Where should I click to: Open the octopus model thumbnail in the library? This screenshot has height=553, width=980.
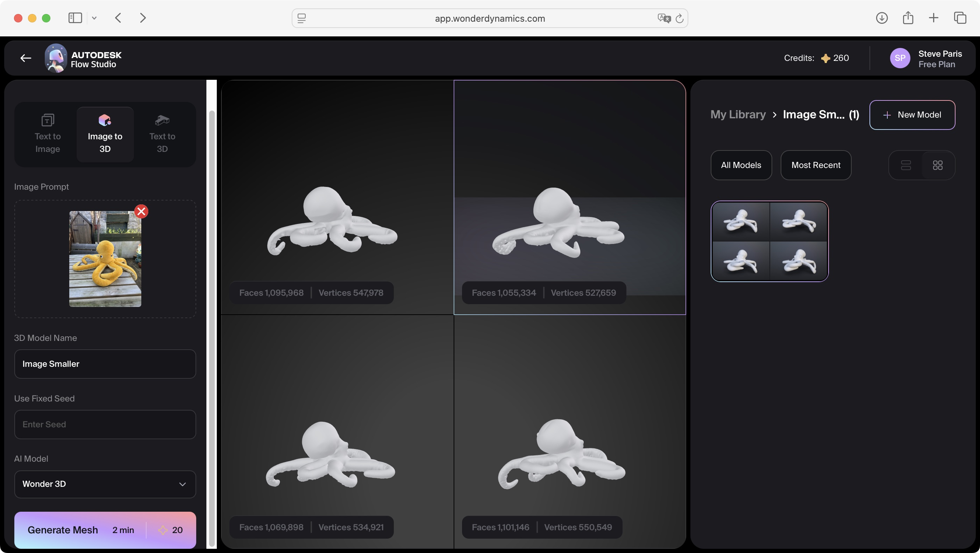coord(769,241)
